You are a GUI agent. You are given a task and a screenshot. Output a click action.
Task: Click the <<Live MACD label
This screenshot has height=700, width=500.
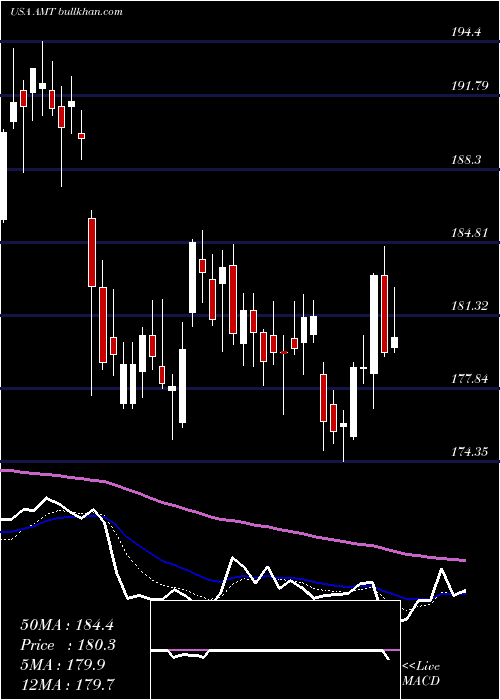421,673
